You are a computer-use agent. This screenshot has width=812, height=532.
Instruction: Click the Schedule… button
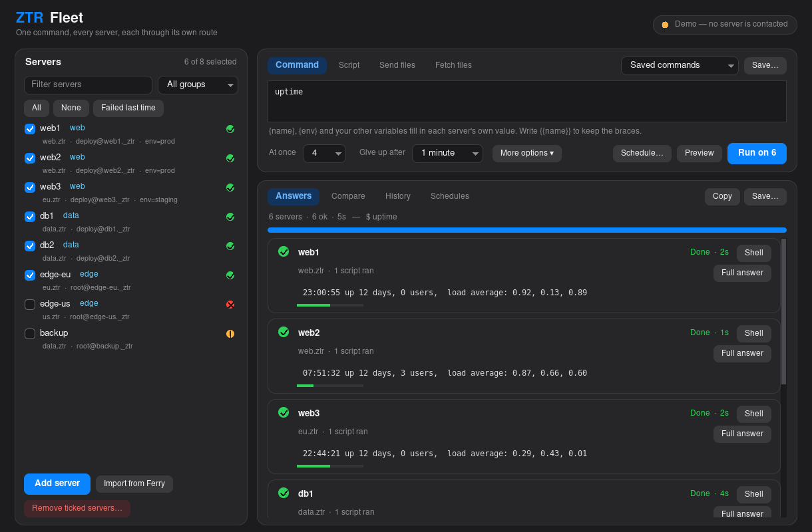pos(642,154)
